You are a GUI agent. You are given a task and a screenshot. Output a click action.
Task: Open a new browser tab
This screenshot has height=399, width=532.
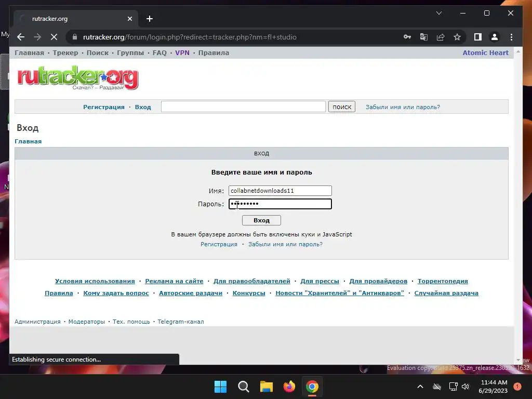(x=150, y=19)
